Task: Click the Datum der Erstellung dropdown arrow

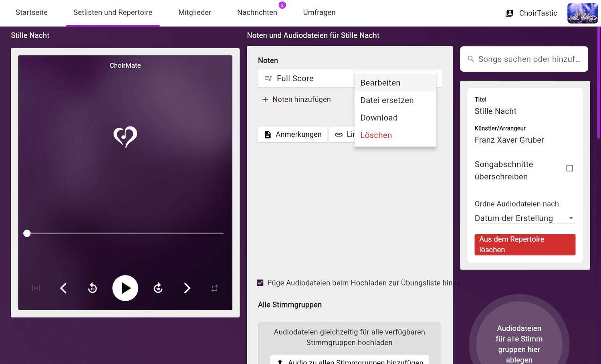Action: tap(571, 218)
